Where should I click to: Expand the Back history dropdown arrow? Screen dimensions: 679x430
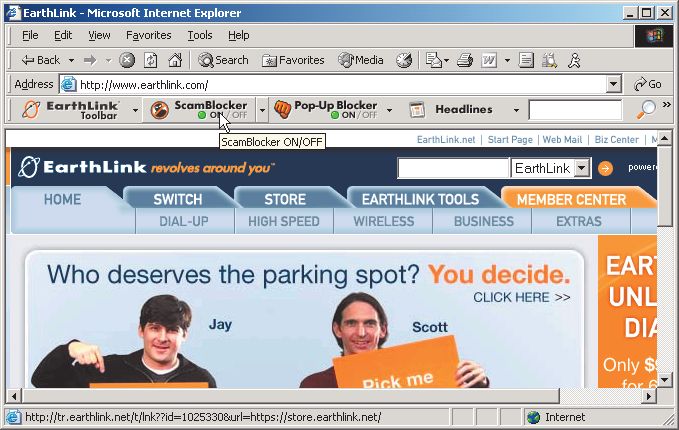71,60
